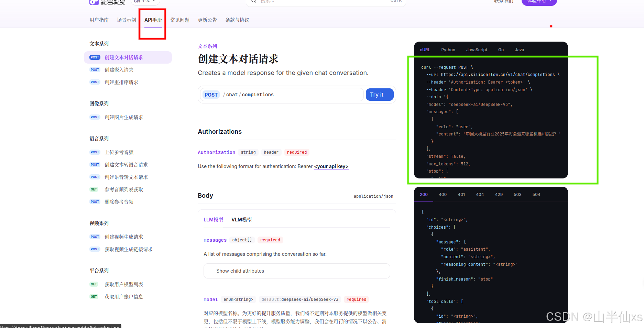This screenshot has width=644, height=328.
Task: Click the /chat/completions endpoint path
Action: point(248,95)
